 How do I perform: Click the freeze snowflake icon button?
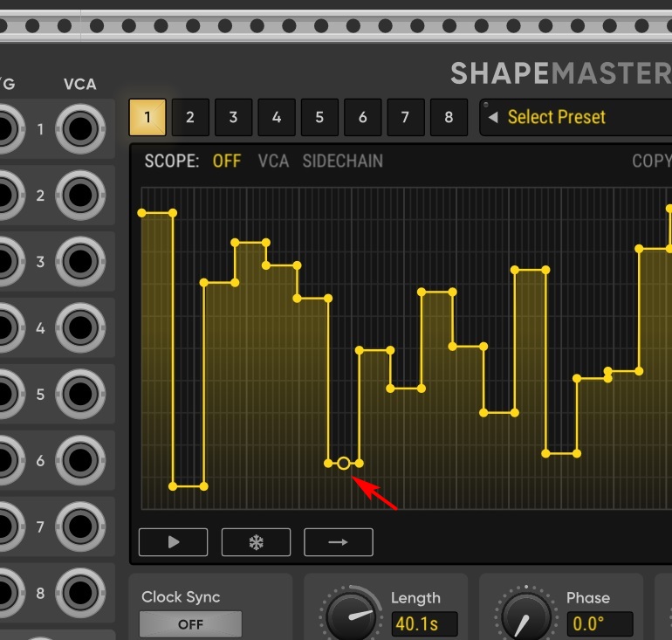[256, 542]
